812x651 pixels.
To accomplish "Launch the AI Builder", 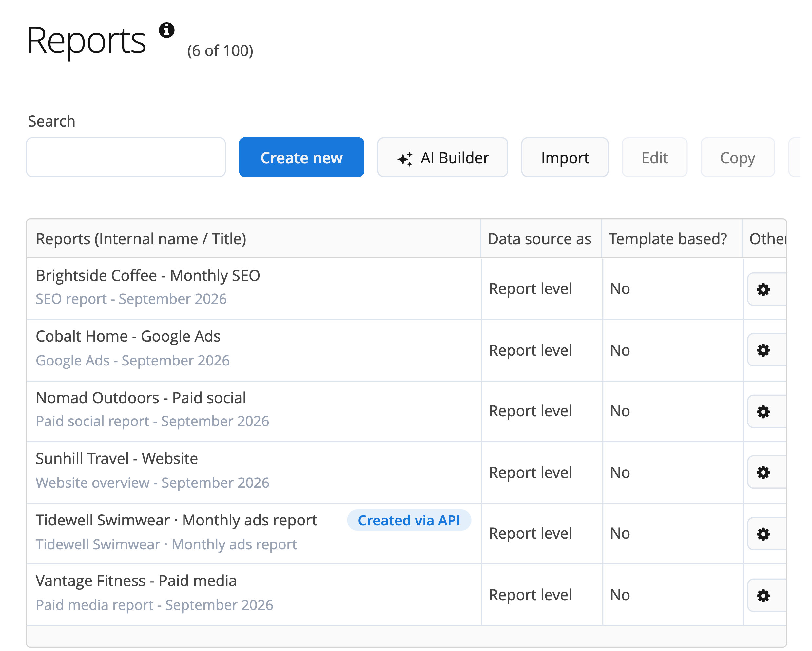I will [442, 157].
